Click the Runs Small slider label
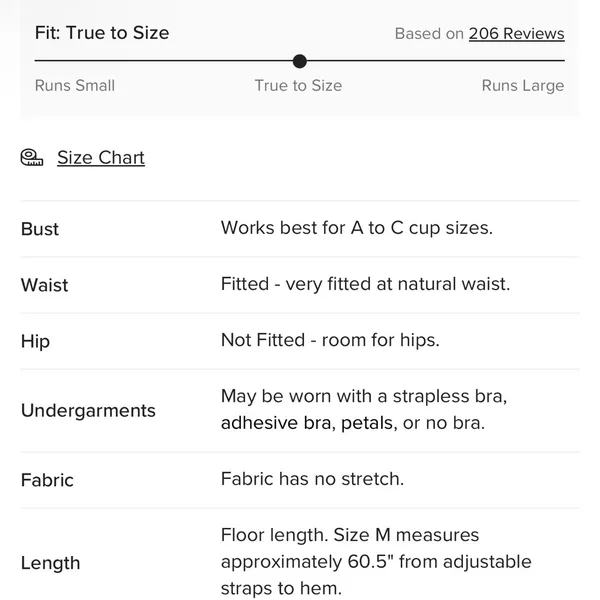 (x=75, y=85)
